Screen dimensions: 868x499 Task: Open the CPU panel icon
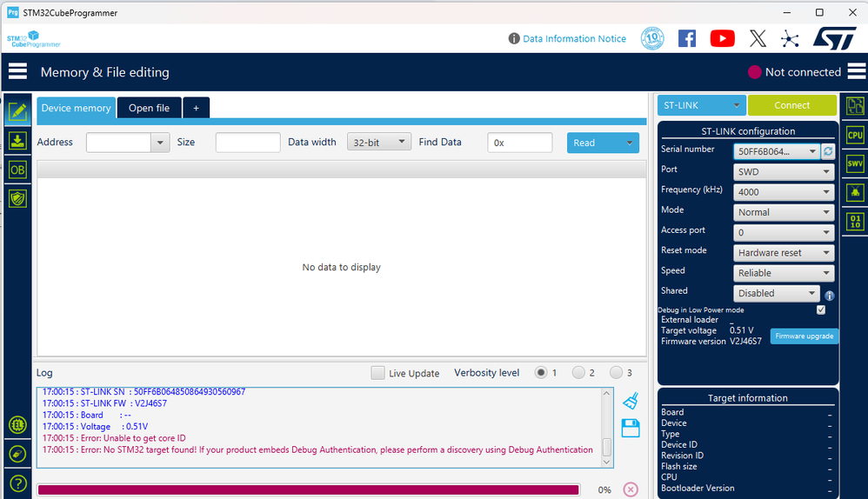point(855,135)
